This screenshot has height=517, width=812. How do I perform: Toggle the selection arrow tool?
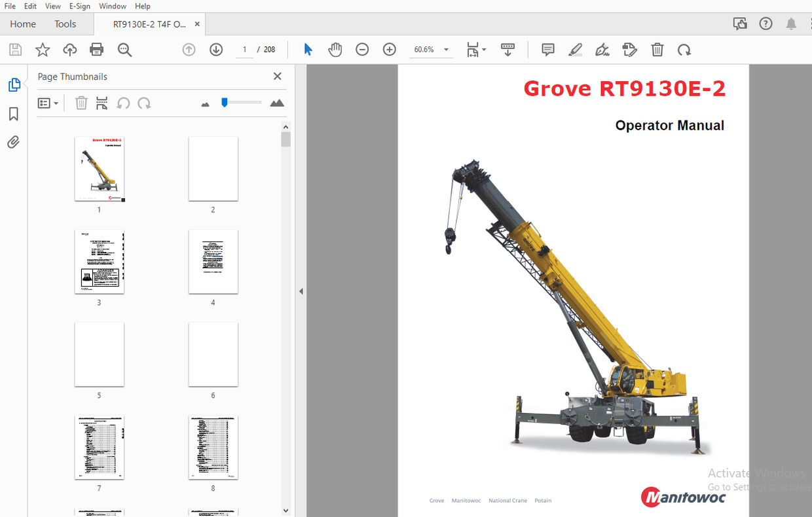pyautogui.click(x=307, y=49)
